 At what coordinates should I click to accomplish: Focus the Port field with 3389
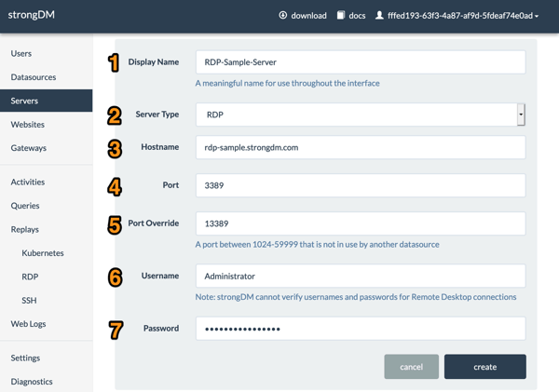pos(361,185)
